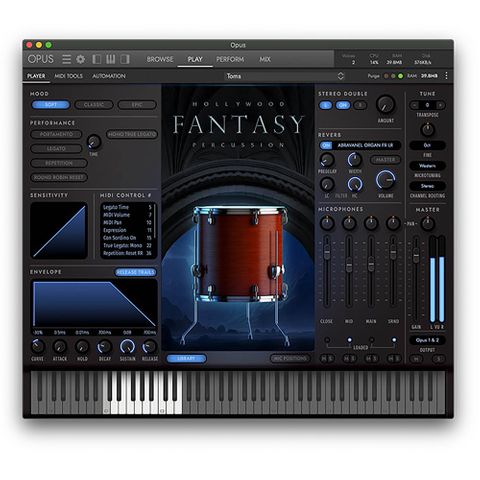Open the hamburger main menu icon
Screen dimensions: 480x480
(66, 59)
